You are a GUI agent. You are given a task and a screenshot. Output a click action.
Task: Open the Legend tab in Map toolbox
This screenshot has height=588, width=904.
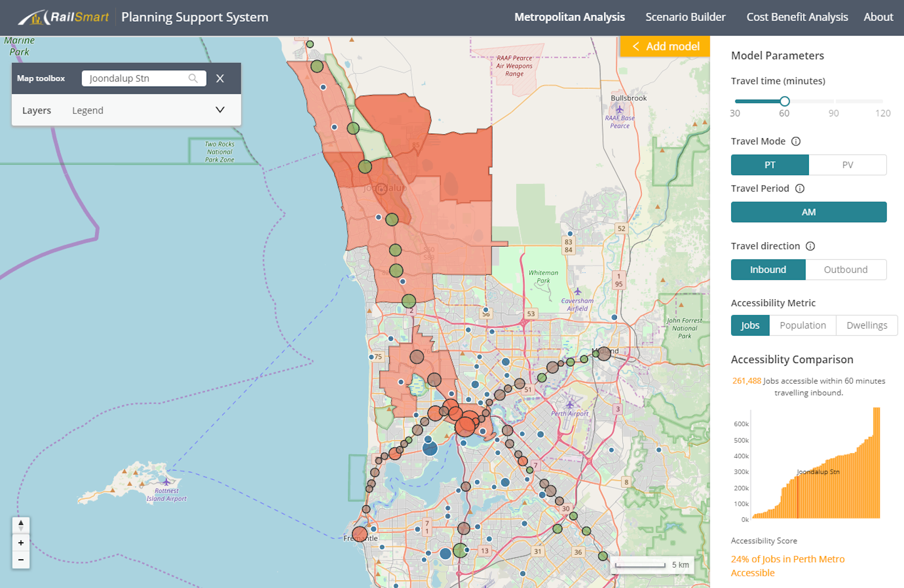coord(88,110)
